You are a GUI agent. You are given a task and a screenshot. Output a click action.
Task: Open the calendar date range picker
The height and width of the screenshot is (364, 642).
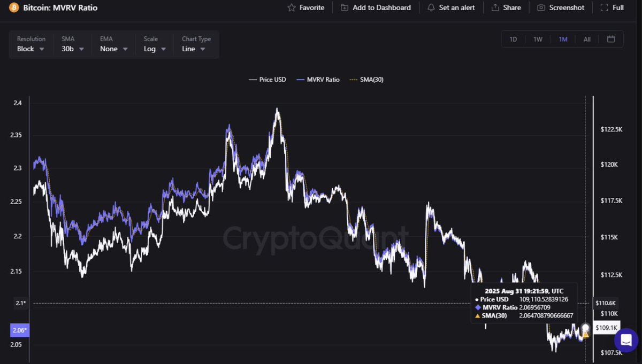click(x=611, y=39)
